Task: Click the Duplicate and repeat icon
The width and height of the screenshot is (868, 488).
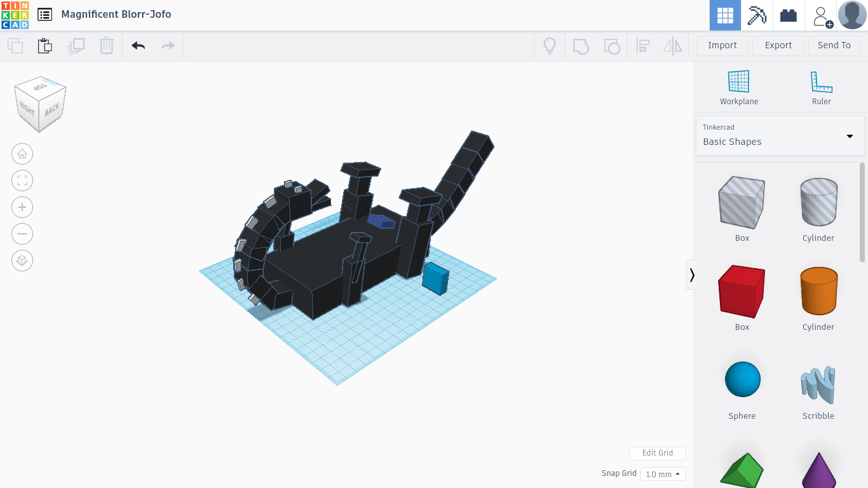Action: click(76, 46)
